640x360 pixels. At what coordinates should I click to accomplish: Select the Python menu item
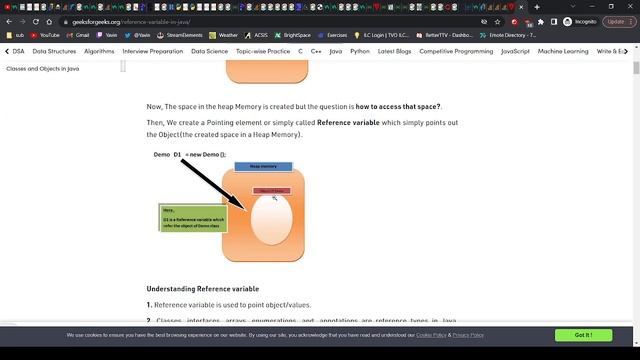360,51
